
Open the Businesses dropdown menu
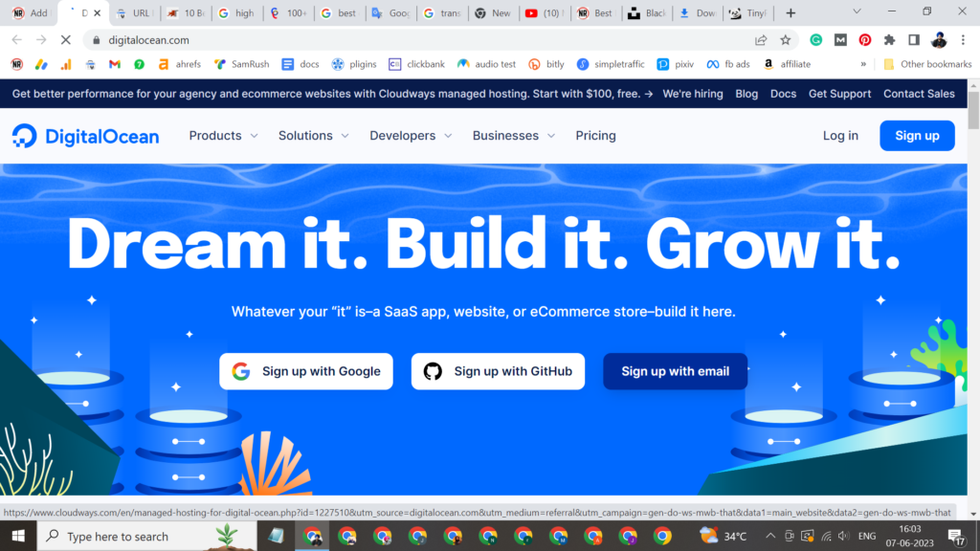tap(513, 136)
